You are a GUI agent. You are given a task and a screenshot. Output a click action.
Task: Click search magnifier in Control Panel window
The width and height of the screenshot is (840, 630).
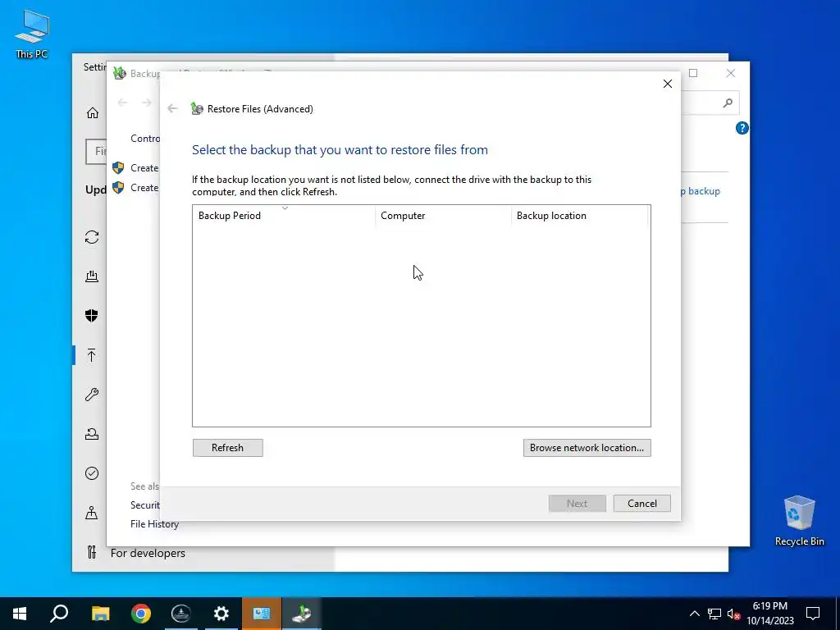(x=728, y=103)
